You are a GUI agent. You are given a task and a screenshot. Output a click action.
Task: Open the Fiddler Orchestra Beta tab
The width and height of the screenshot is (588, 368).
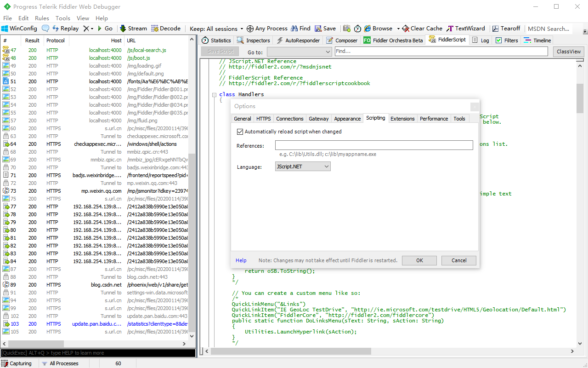click(393, 40)
